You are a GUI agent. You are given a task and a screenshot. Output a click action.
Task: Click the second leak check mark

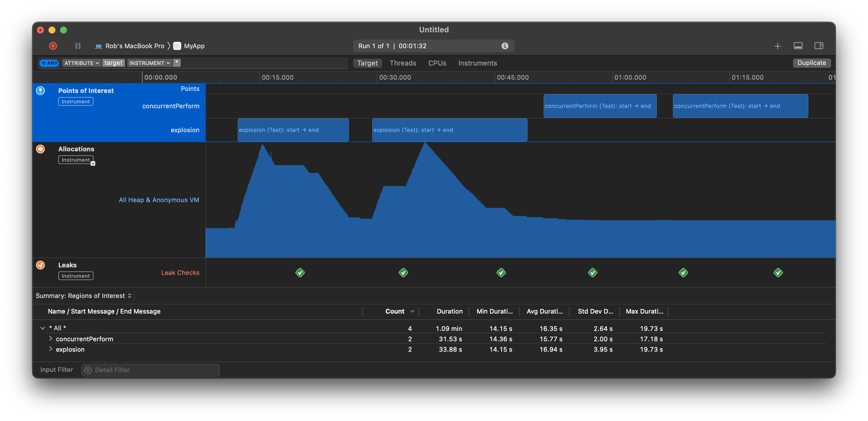point(403,273)
